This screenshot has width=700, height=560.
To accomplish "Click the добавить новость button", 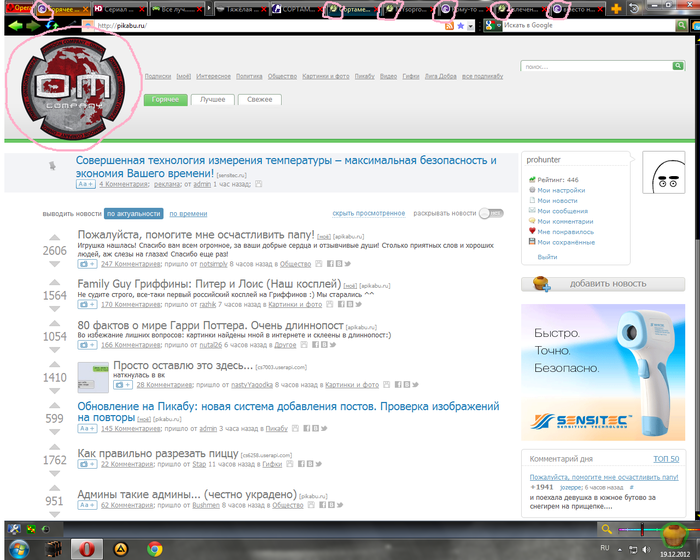I will pos(603,284).
